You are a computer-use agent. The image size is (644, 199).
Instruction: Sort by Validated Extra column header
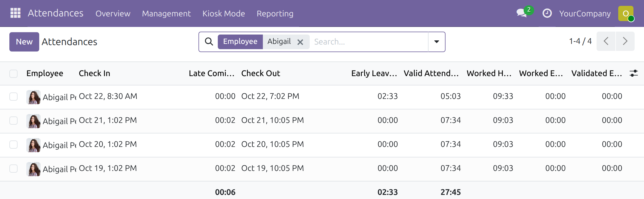tap(597, 73)
